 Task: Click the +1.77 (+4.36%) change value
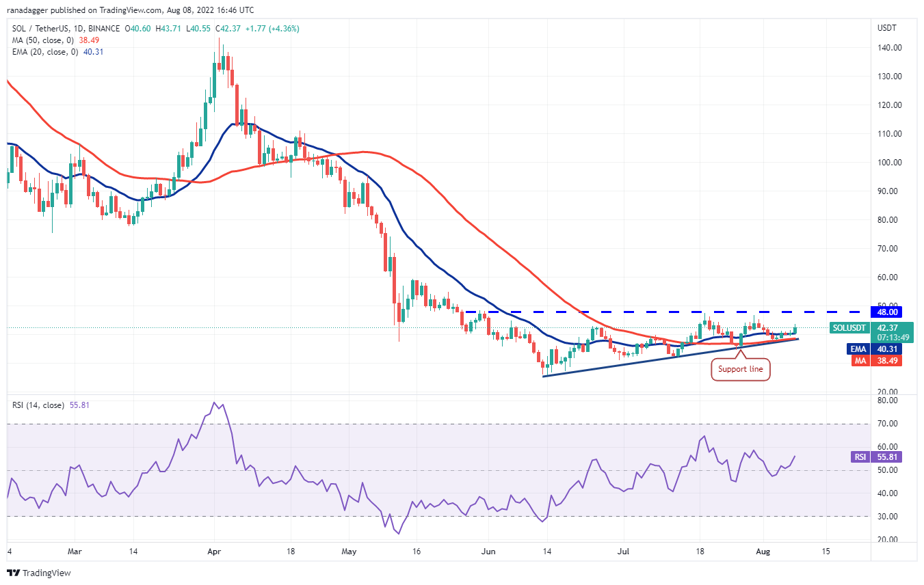[x=271, y=29]
